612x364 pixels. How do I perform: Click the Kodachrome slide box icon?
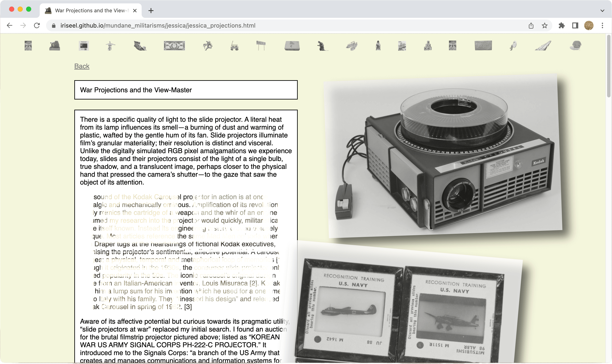pyautogui.click(x=84, y=46)
